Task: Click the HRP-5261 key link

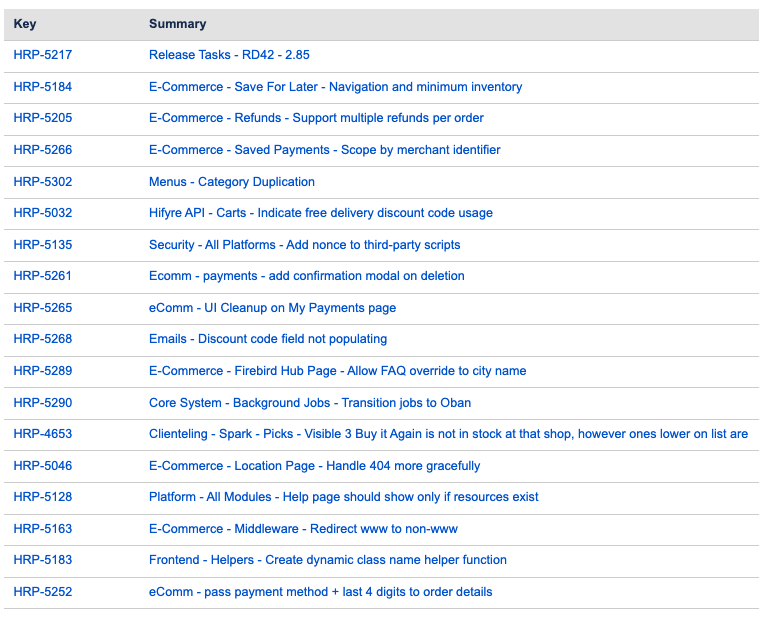Action: (42, 276)
